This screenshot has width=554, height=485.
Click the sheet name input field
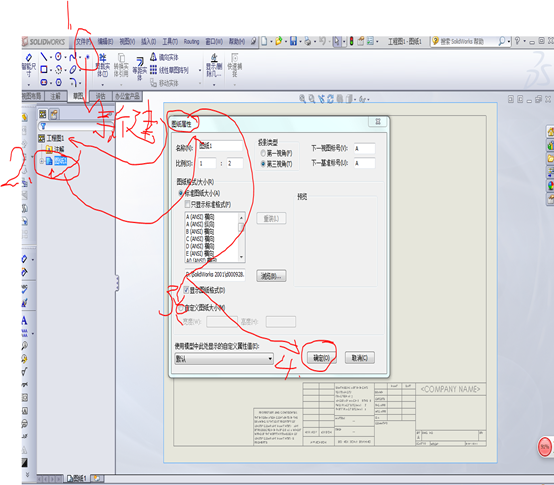220,146
